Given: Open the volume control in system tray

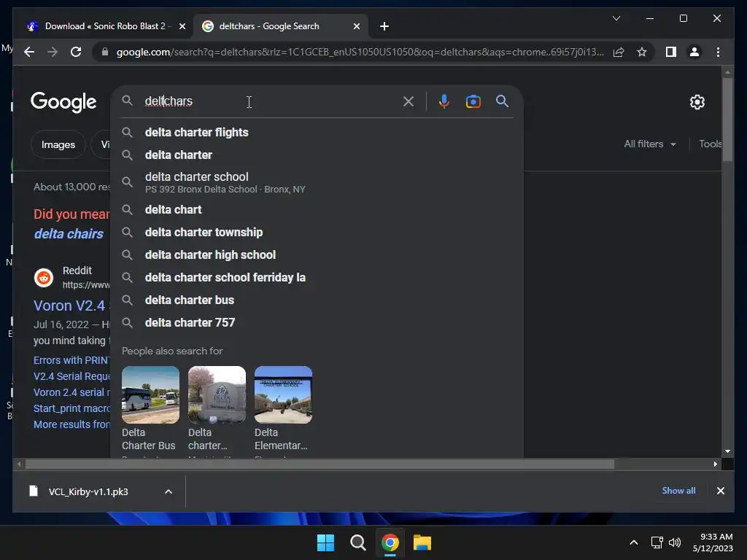Looking at the screenshot, I should coord(675,542).
